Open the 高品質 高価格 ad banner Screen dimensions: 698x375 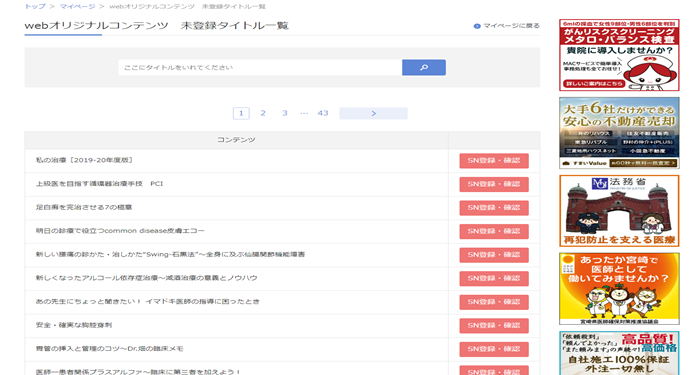point(619,353)
